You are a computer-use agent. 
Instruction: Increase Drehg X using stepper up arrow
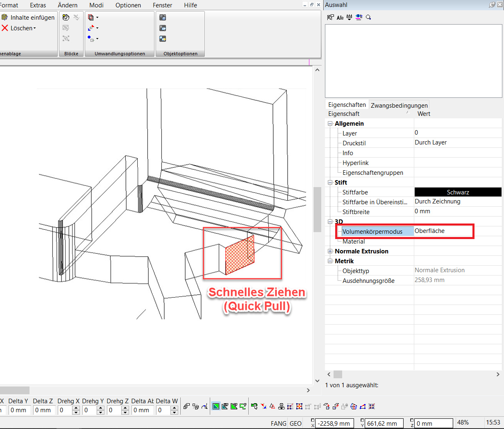pos(76,408)
